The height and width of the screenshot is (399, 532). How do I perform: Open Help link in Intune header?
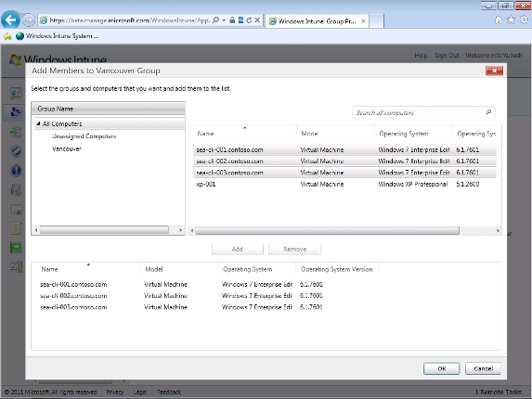coord(422,56)
